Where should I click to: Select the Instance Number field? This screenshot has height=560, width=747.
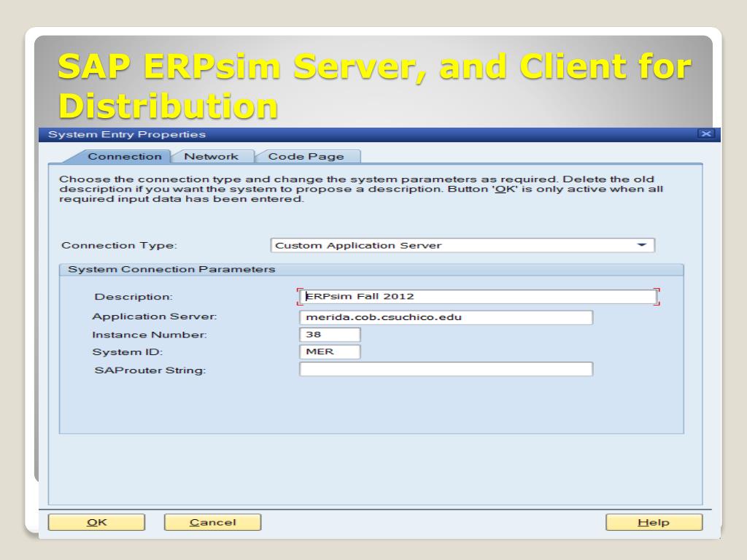pos(330,335)
